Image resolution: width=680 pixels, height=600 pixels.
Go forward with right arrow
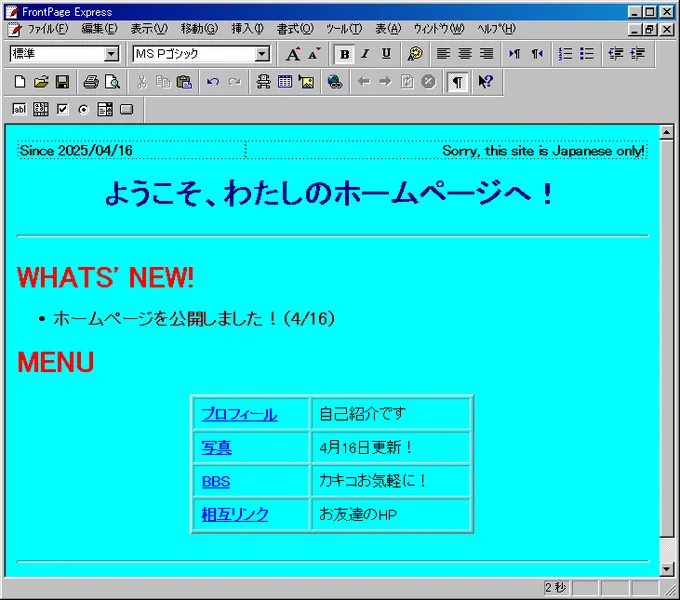[x=385, y=82]
